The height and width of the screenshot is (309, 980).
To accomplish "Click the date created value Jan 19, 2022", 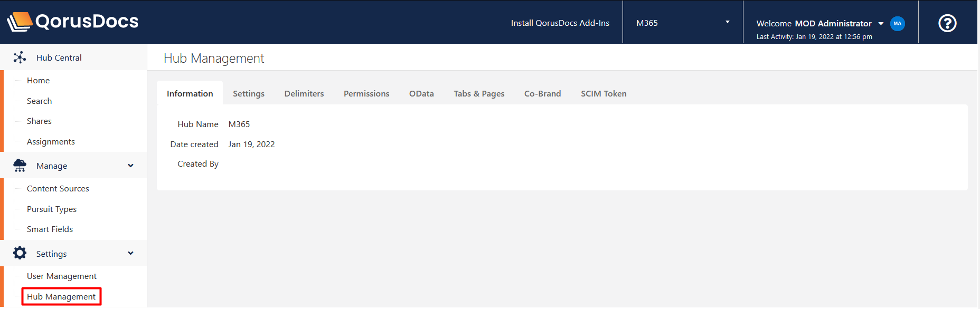I will tap(251, 144).
